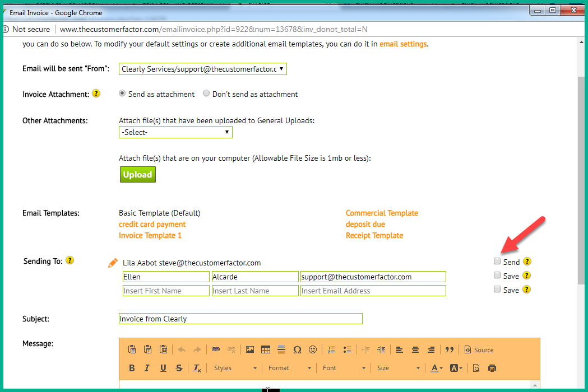Check Save box for the empty recipient row
This screenshot has width=588, height=392.
[x=497, y=290]
